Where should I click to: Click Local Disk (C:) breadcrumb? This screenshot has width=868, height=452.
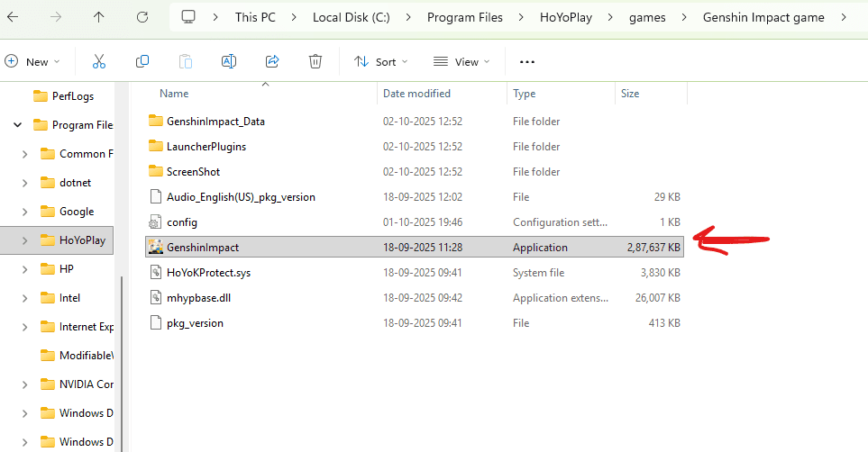(353, 17)
